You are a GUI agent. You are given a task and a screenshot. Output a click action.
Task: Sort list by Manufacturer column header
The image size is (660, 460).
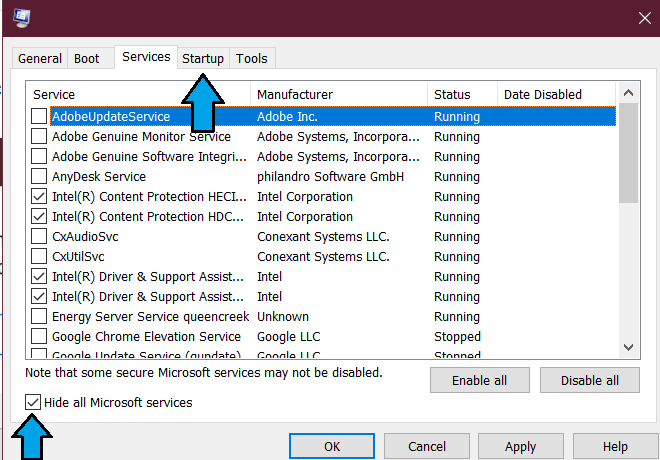coord(339,94)
